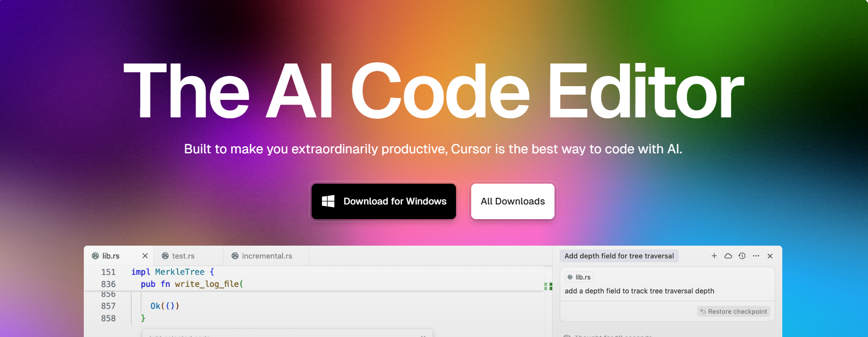868x337 pixels.
Task: Close the AI chat panel
Action: [770, 256]
